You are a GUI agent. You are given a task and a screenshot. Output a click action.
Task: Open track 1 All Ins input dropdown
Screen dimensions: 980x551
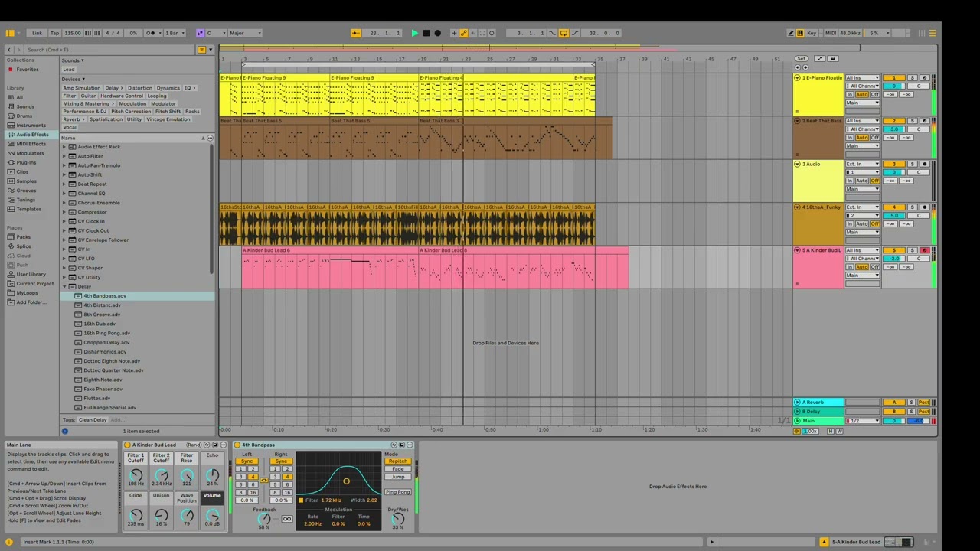click(863, 78)
